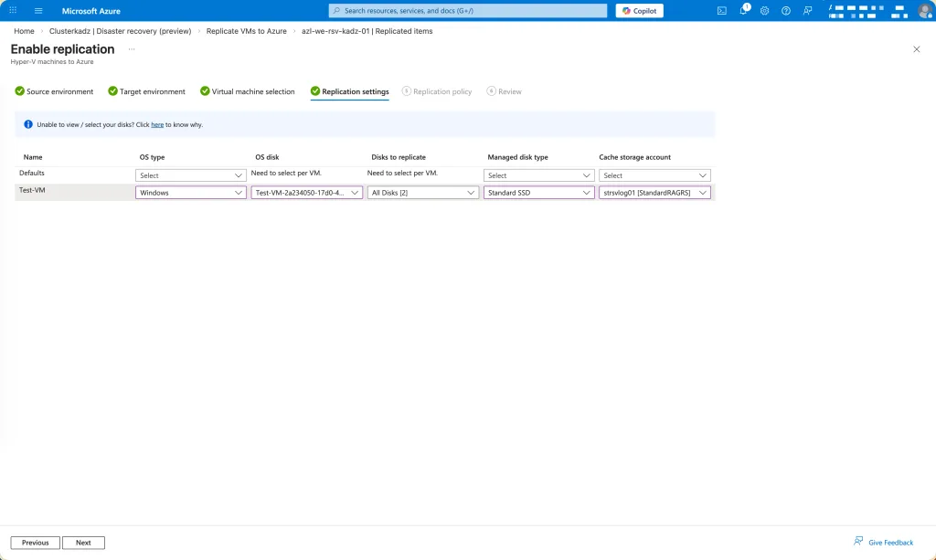Screen dimensions: 936x560
Task: Go to Virtual machine selection step
Action: 248,91
